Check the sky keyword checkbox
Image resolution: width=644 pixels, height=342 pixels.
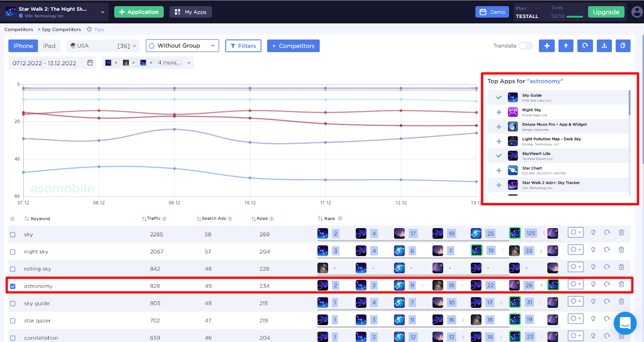pyautogui.click(x=13, y=235)
